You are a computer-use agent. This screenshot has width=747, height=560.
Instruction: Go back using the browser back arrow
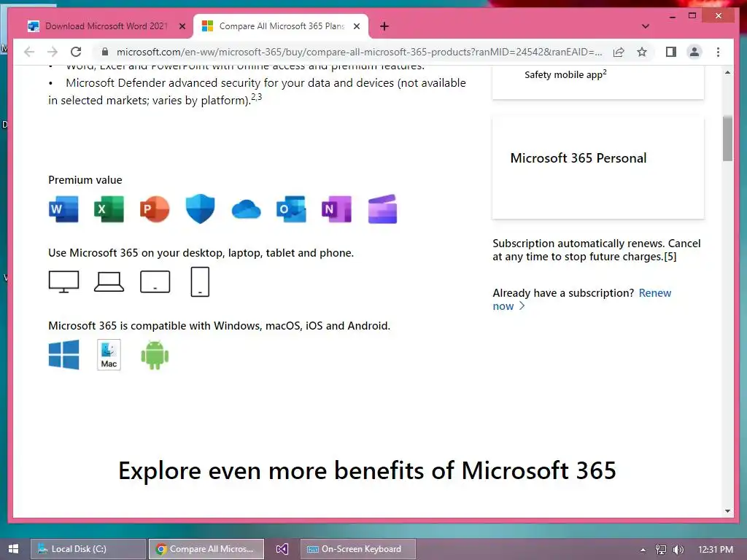tap(29, 52)
